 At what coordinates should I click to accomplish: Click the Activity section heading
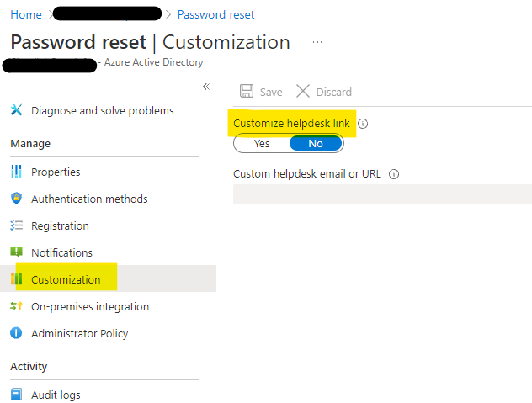(29, 366)
